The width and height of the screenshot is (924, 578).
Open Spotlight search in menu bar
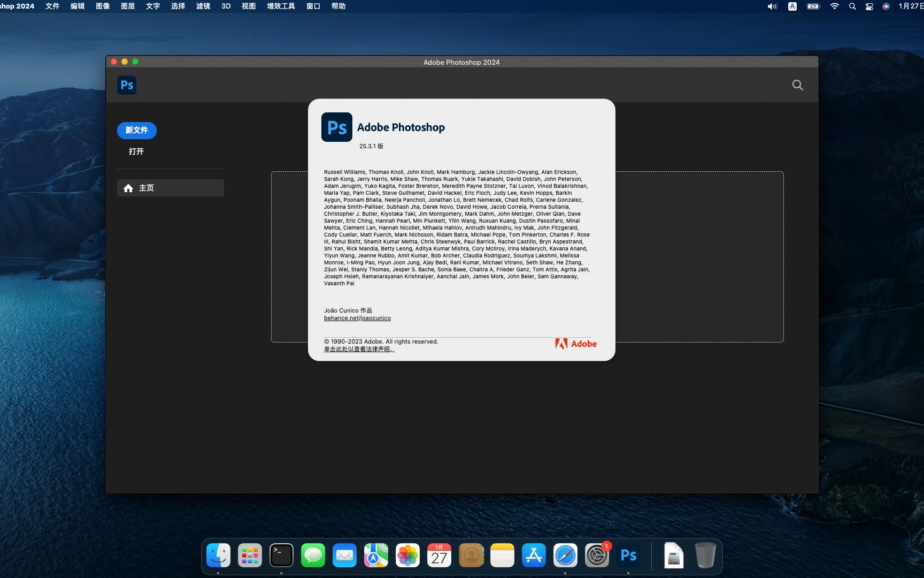coord(852,6)
